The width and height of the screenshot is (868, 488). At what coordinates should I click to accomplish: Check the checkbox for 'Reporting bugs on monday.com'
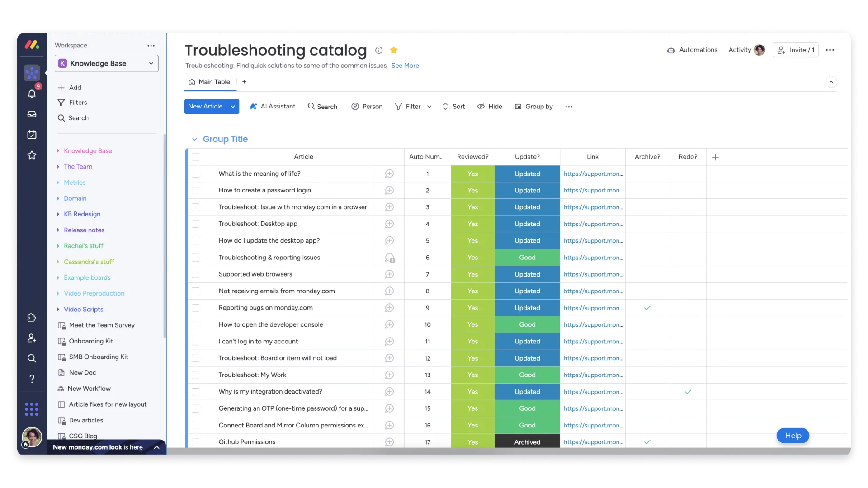(x=195, y=308)
